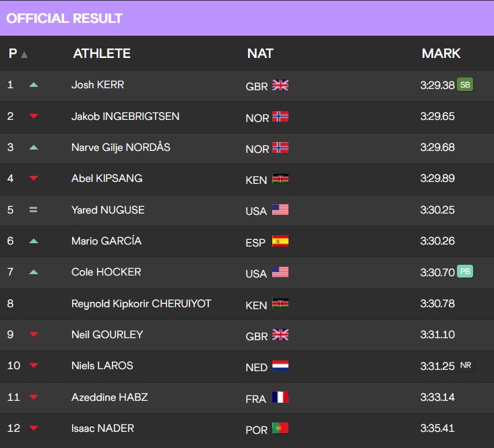Screen dimensions: 494x448
Task: Click the Kenya flag in Abel Kipsang's row
Action: 280,179
